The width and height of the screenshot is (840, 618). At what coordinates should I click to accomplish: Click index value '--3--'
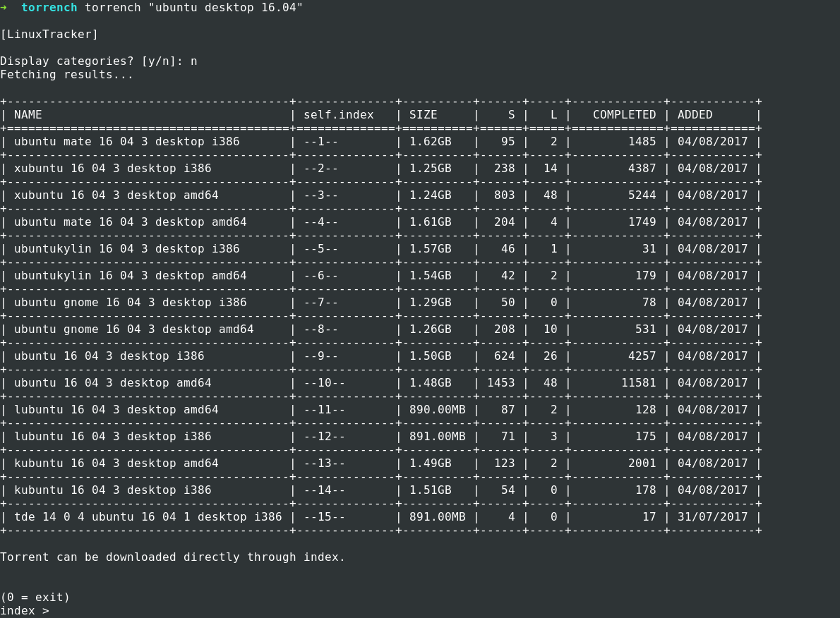pos(321,195)
